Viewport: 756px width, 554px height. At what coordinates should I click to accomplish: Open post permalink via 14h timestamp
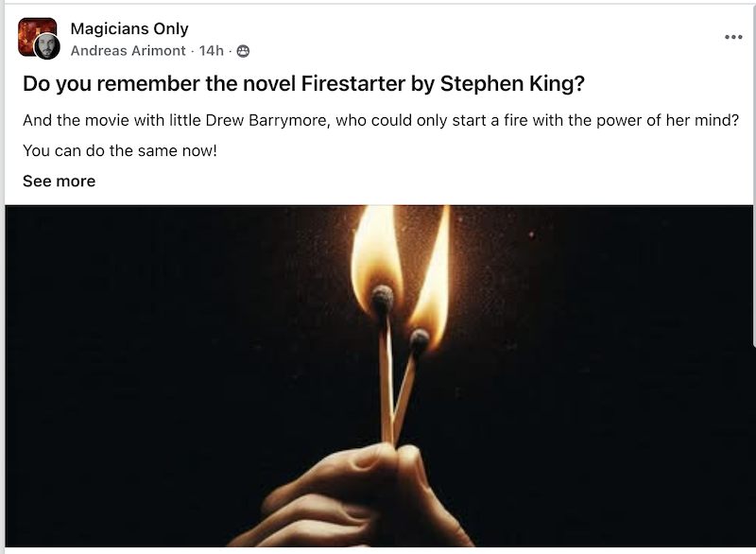coord(211,51)
